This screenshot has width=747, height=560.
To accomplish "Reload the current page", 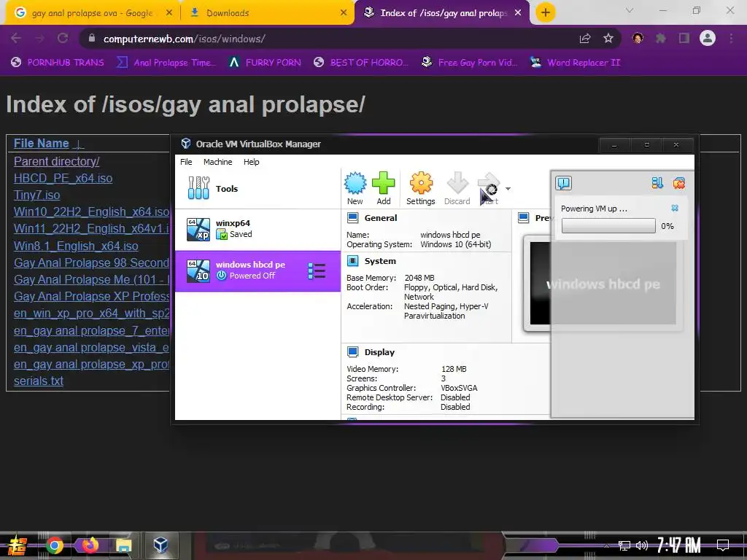I will (63, 38).
